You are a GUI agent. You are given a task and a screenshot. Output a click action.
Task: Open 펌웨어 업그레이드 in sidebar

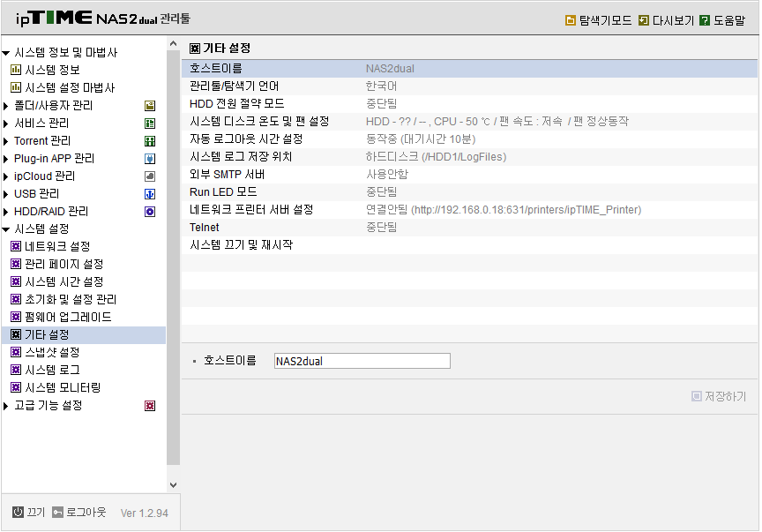68,317
